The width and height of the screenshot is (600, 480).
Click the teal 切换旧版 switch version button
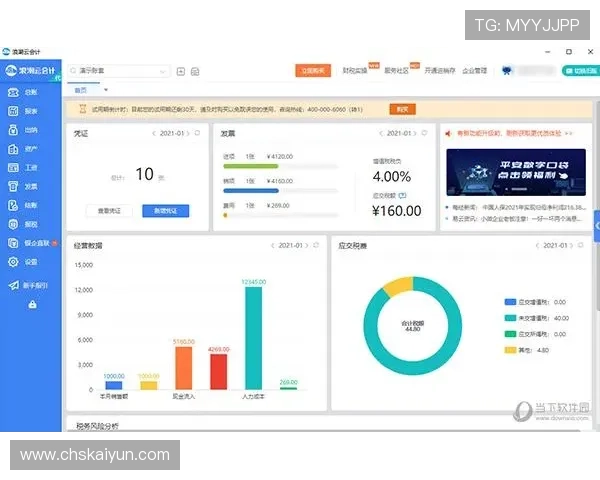[x=581, y=71]
